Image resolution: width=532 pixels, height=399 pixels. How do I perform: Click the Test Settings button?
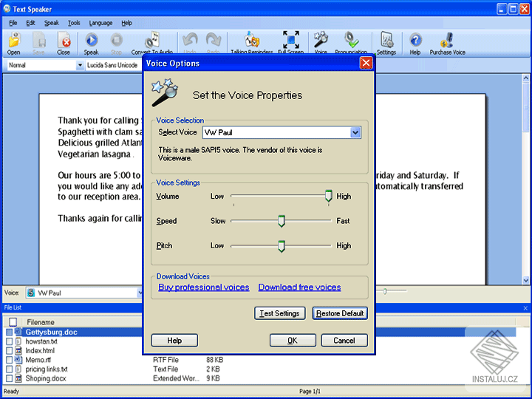[279, 313]
